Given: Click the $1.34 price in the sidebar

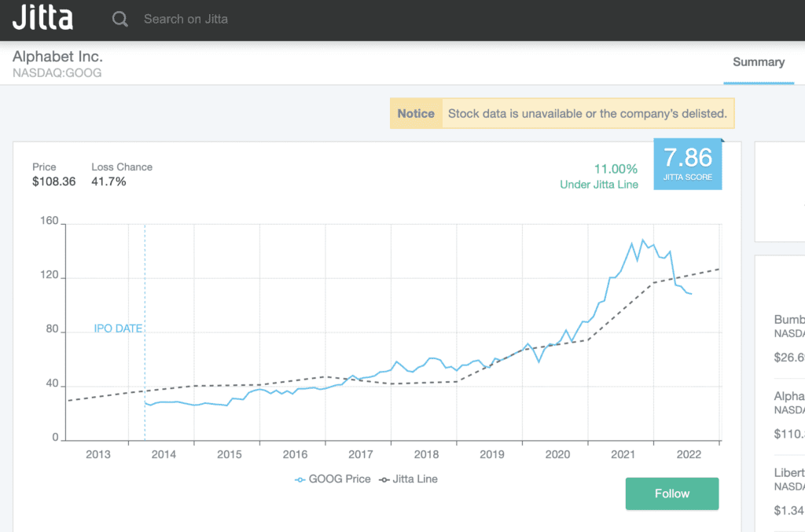Looking at the screenshot, I should pyautogui.click(x=789, y=511).
